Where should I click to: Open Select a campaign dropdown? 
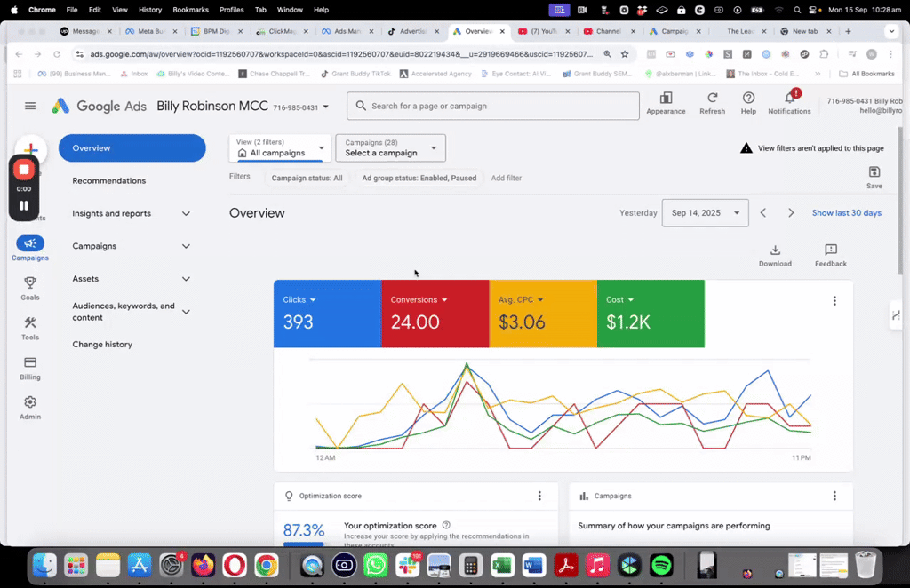pyautogui.click(x=391, y=147)
